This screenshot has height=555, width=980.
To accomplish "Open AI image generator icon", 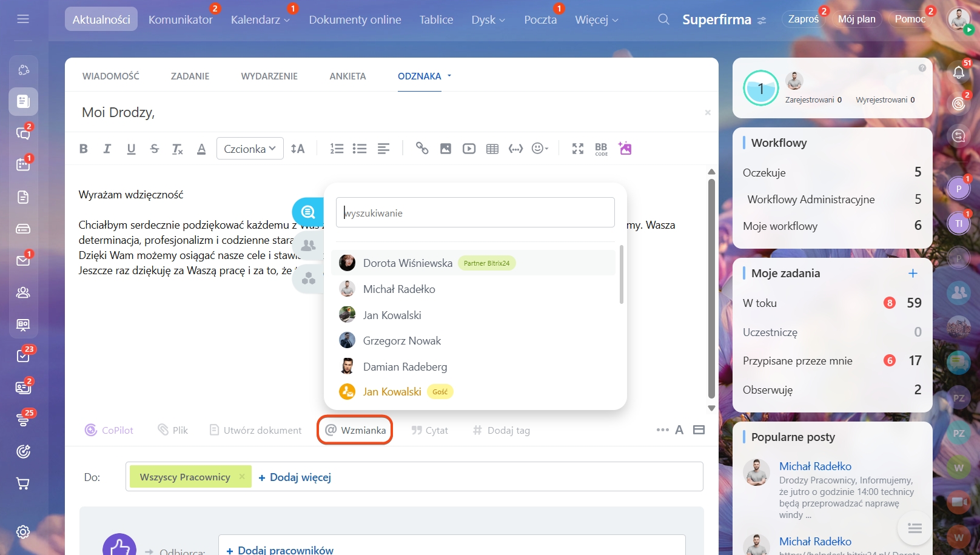I will (625, 148).
